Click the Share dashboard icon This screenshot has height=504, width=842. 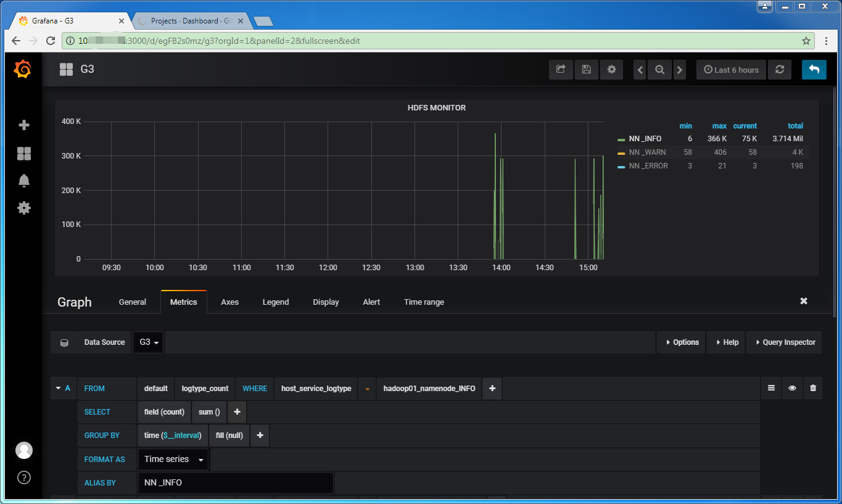tap(561, 70)
